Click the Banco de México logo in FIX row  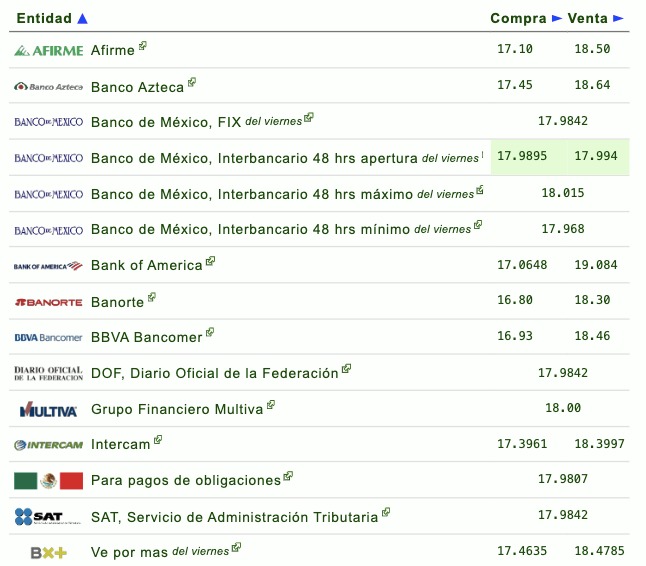click(49, 122)
